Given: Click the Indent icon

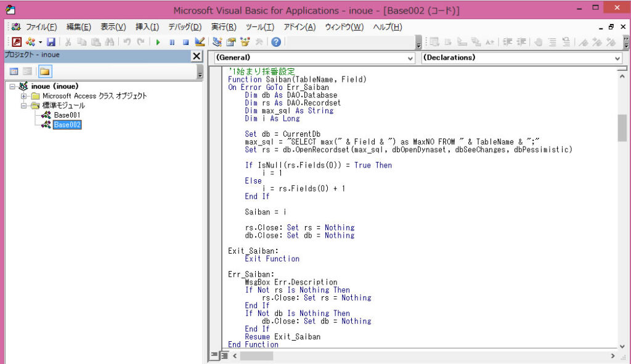Looking at the screenshot, I should click(x=508, y=42).
